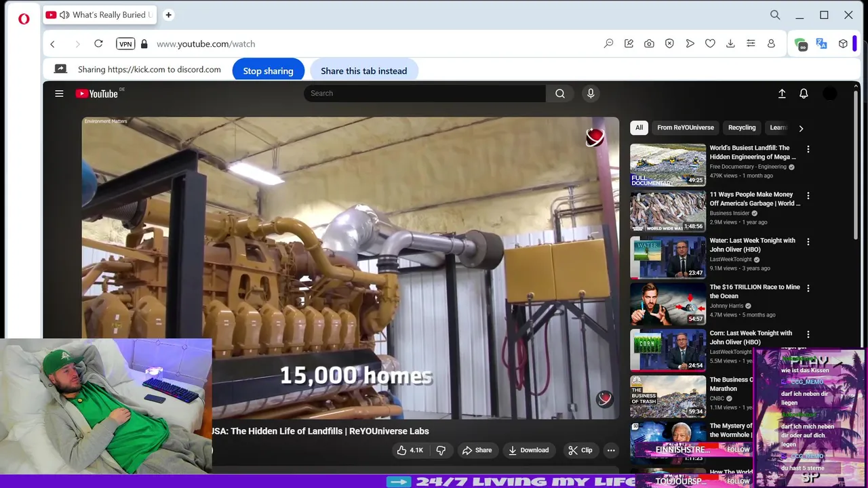Image resolution: width=868 pixels, height=488 pixels.
Task: Click the Download button under video
Action: pos(528,450)
